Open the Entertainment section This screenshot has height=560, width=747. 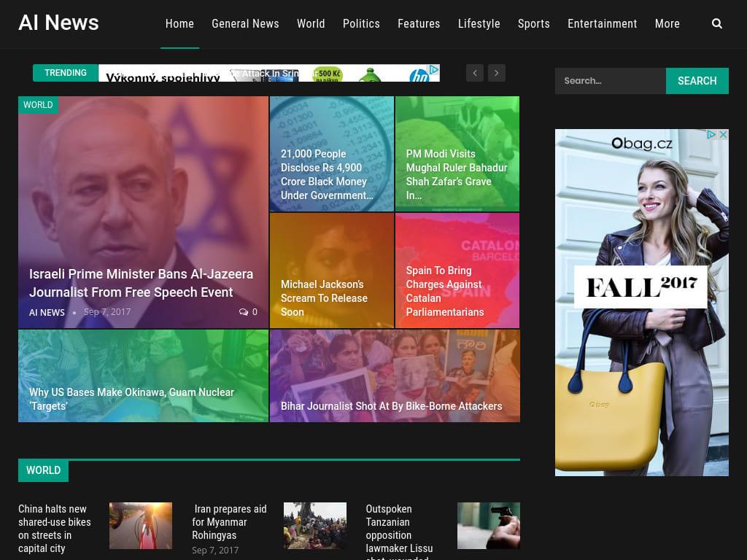click(602, 23)
